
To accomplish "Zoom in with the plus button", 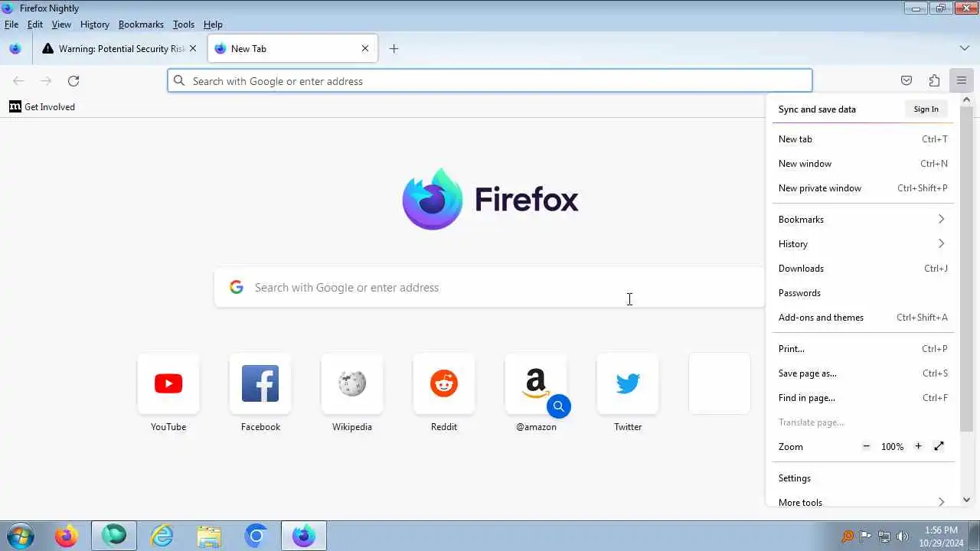I will point(918,446).
